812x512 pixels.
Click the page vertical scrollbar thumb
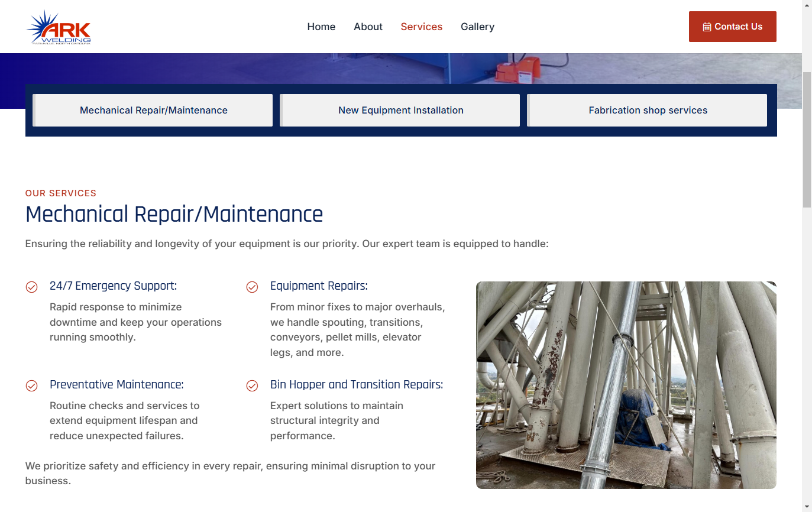pos(807,139)
